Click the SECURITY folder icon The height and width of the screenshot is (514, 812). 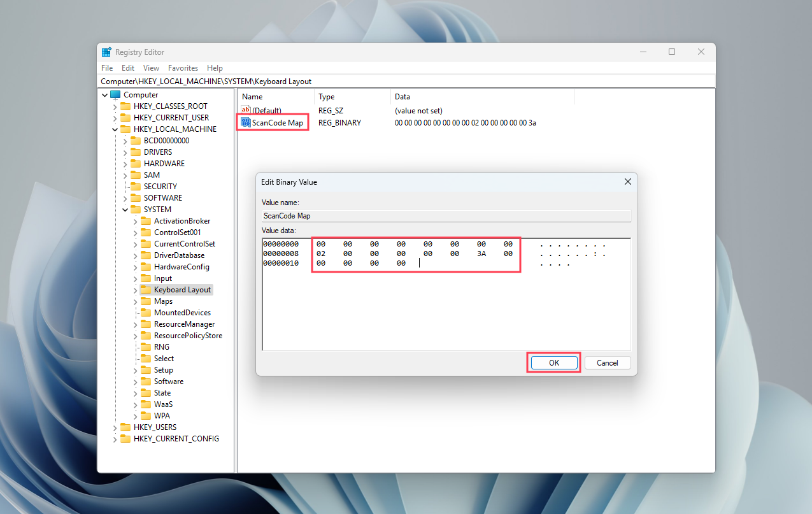[136, 187]
